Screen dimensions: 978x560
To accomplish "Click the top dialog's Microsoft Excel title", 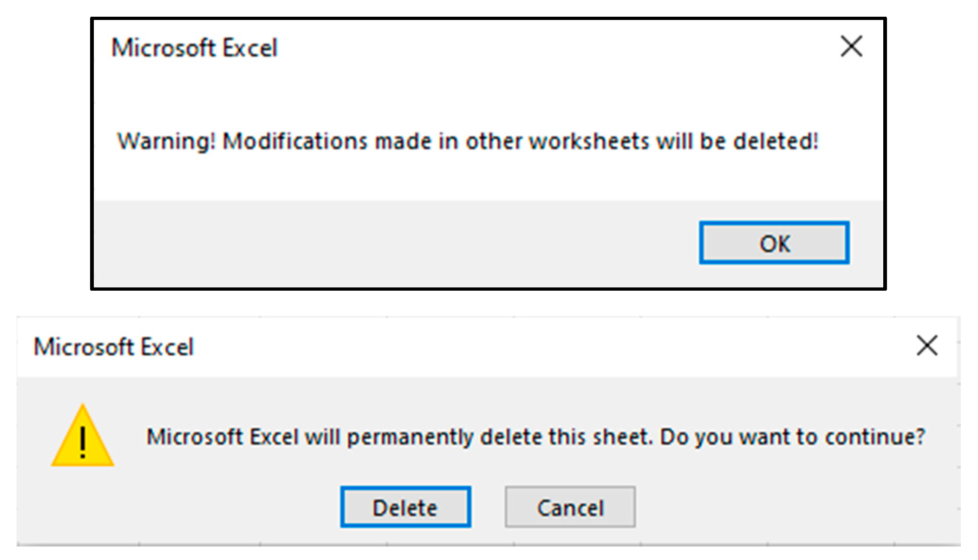I will (x=194, y=48).
